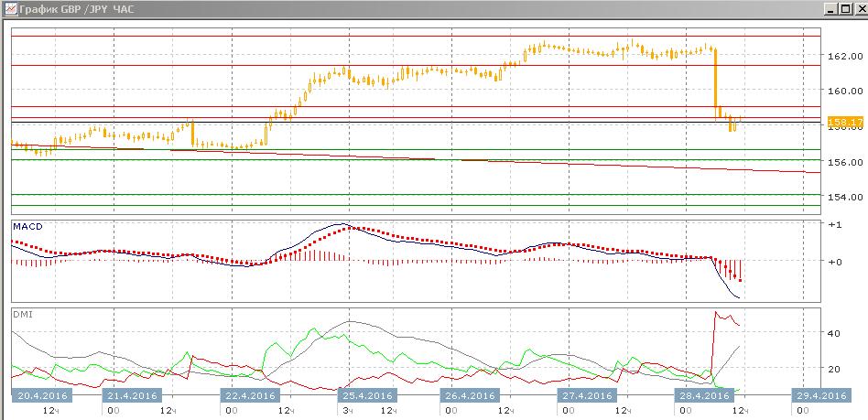The image size is (868, 420).
Task: Click the 162.00 price axis label
Action: [x=847, y=56]
